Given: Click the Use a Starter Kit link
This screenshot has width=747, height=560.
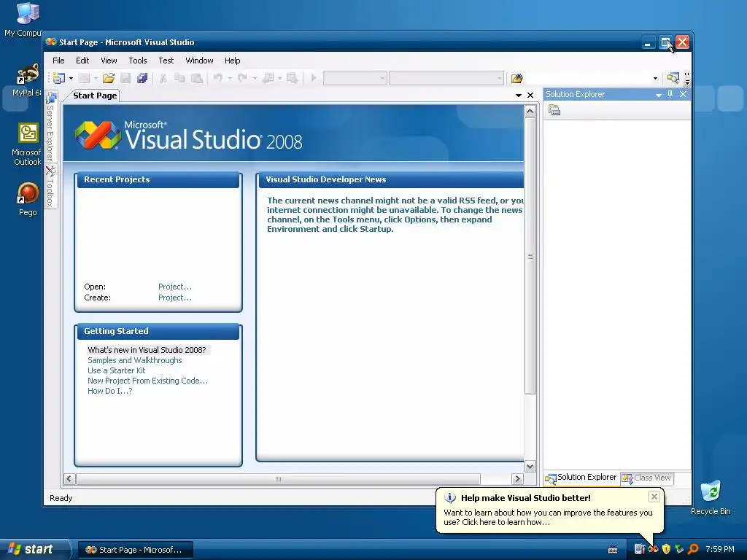Looking at the screenshot, I should [x=117, y=370].
